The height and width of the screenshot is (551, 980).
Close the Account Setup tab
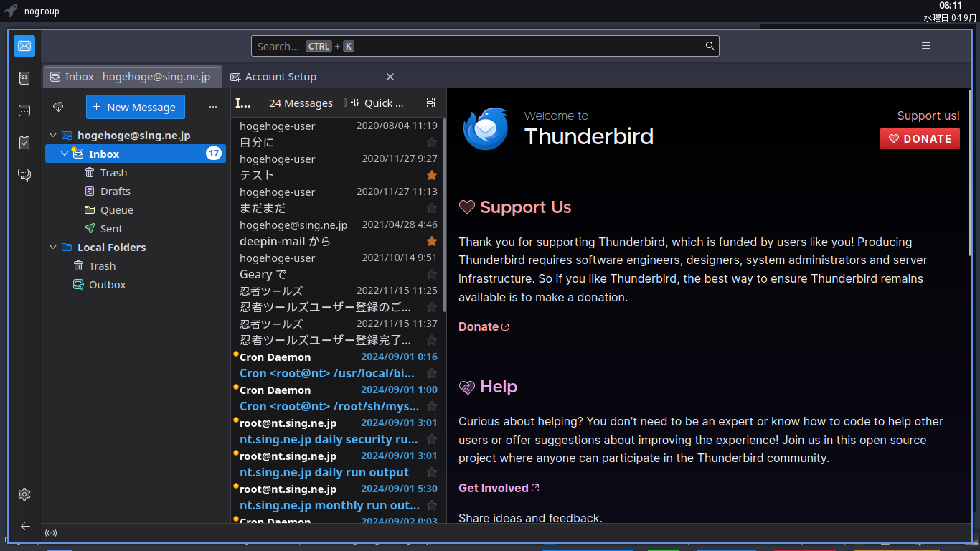point(390,77)
